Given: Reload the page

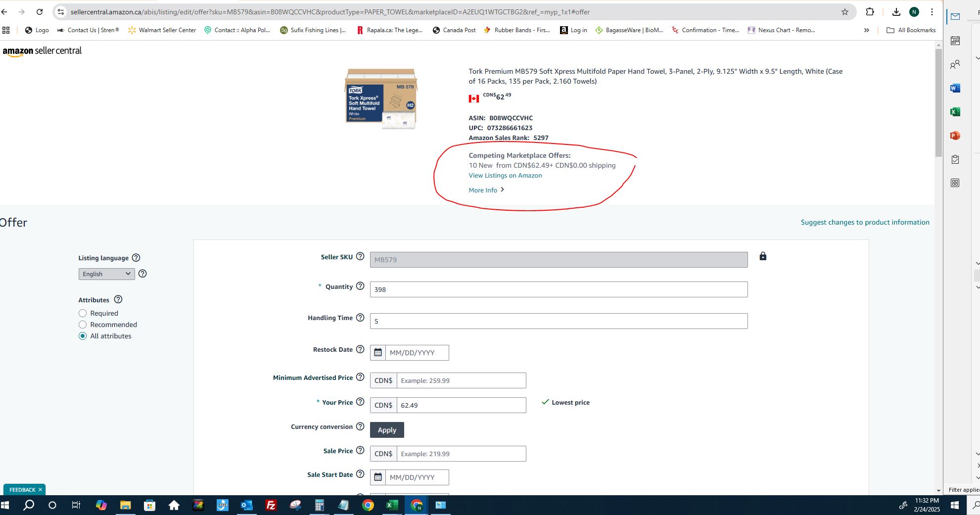Looking at the screenshot, I should 40,12.
